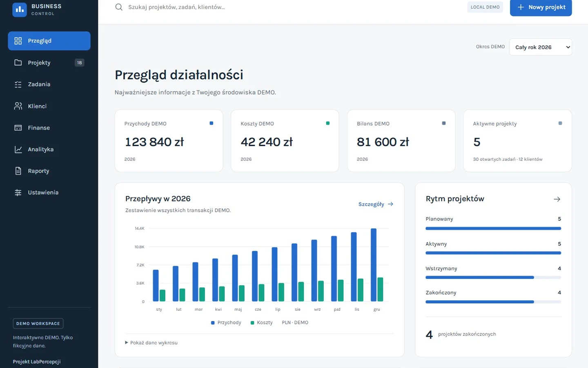
Task: Click the arrow icon in Rytm projektów
Action: [557, 199]
